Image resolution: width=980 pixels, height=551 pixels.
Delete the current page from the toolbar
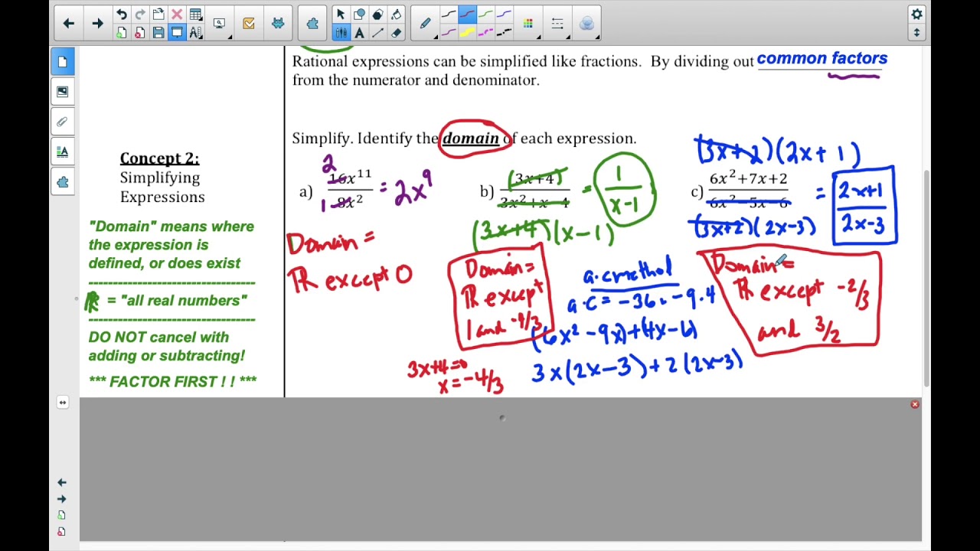click(140, 33)
